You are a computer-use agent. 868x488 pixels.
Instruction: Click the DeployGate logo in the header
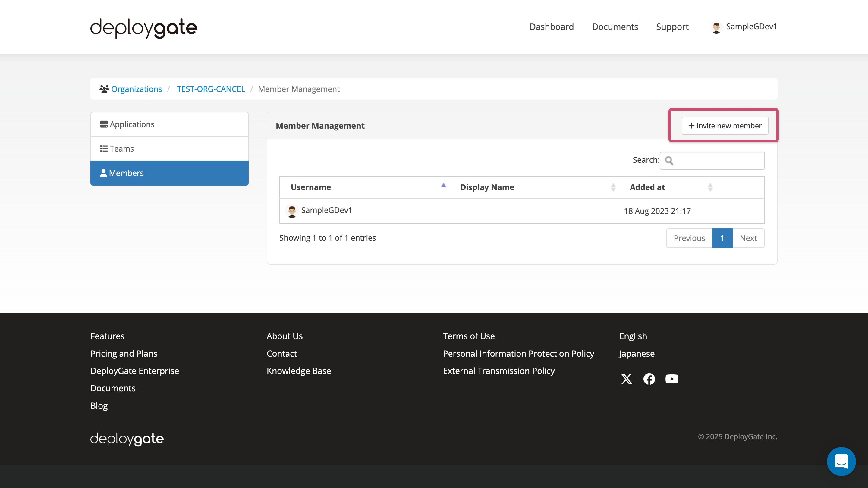point(143,28)
